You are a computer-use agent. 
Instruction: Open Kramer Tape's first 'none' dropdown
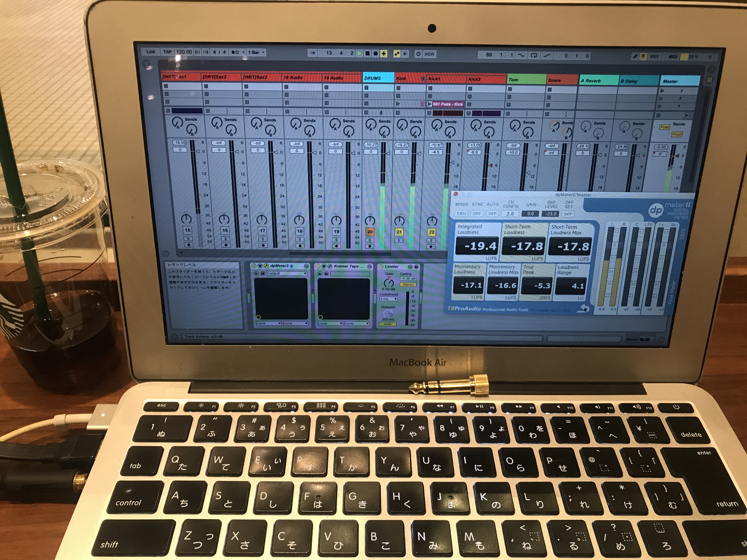point(331,323)
